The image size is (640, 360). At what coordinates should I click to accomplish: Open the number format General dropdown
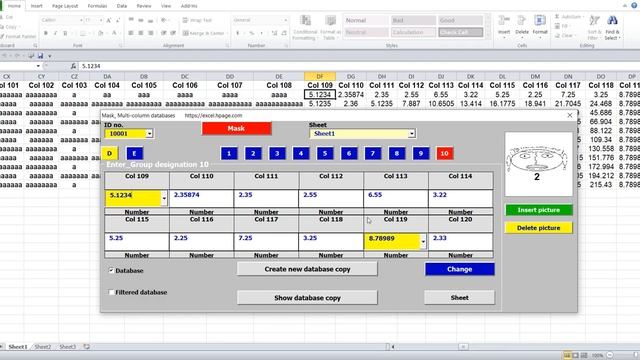286,20
